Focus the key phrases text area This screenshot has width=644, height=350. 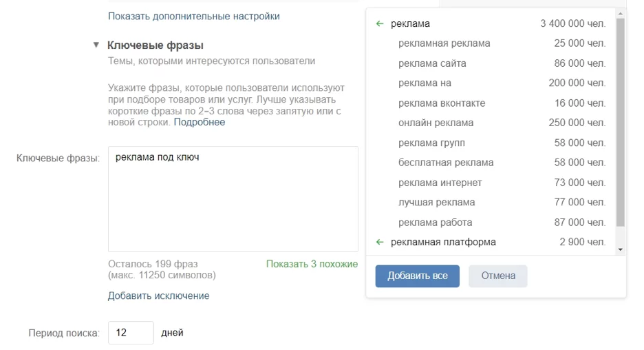pyautogui.click(x=233, y=199)
